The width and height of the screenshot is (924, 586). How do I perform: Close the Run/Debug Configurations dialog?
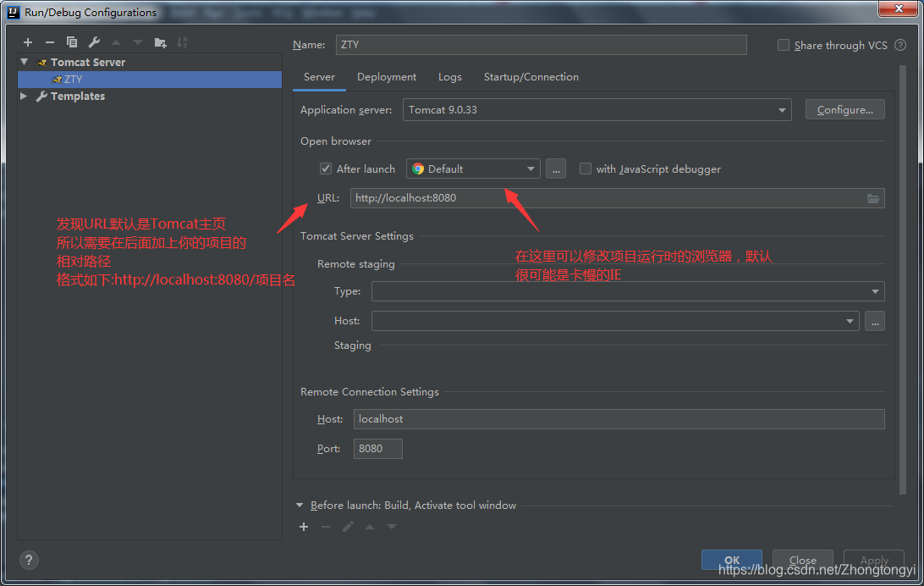coord(899,8)
